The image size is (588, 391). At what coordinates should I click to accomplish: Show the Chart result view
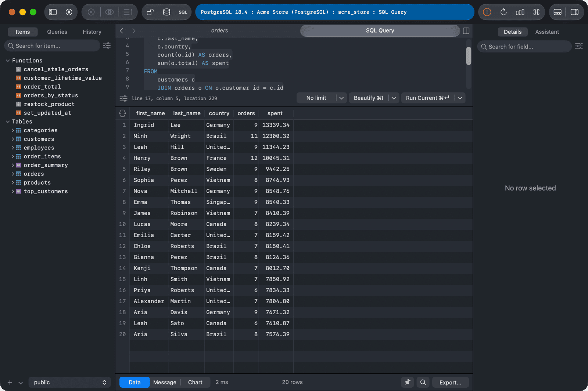(195, 382)
